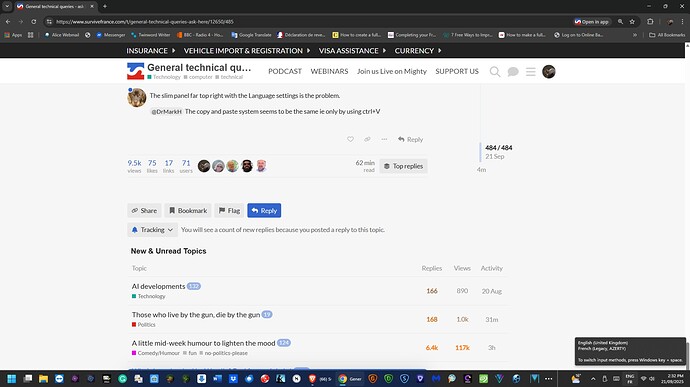Open the Google Translate bookmark
The width and height of the screenshot is (690, 387).
(x=251, y=35)
